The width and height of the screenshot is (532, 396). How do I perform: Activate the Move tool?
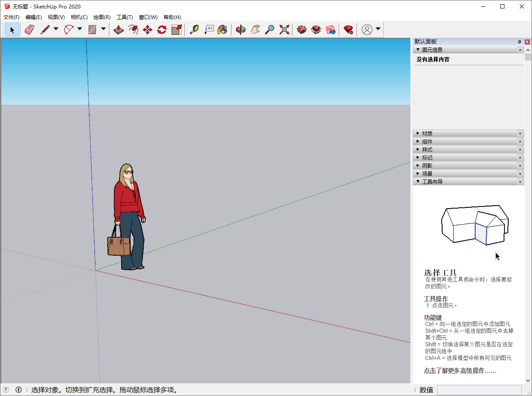148,30
